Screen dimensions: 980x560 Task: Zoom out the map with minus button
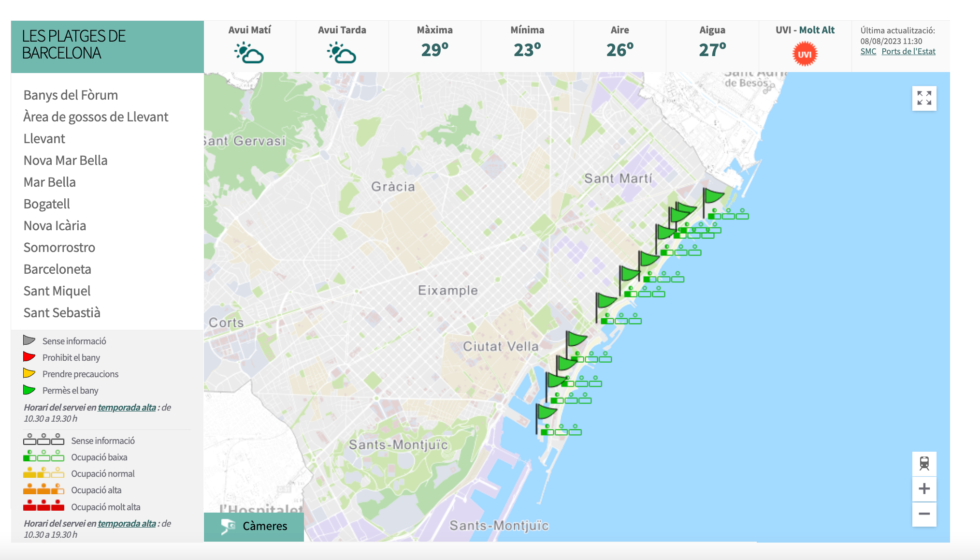coord(924,514)
